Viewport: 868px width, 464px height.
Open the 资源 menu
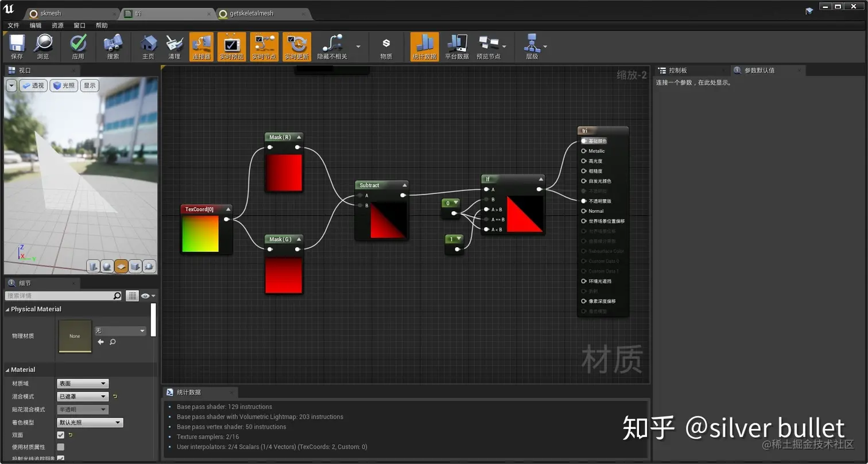(57, 25)
